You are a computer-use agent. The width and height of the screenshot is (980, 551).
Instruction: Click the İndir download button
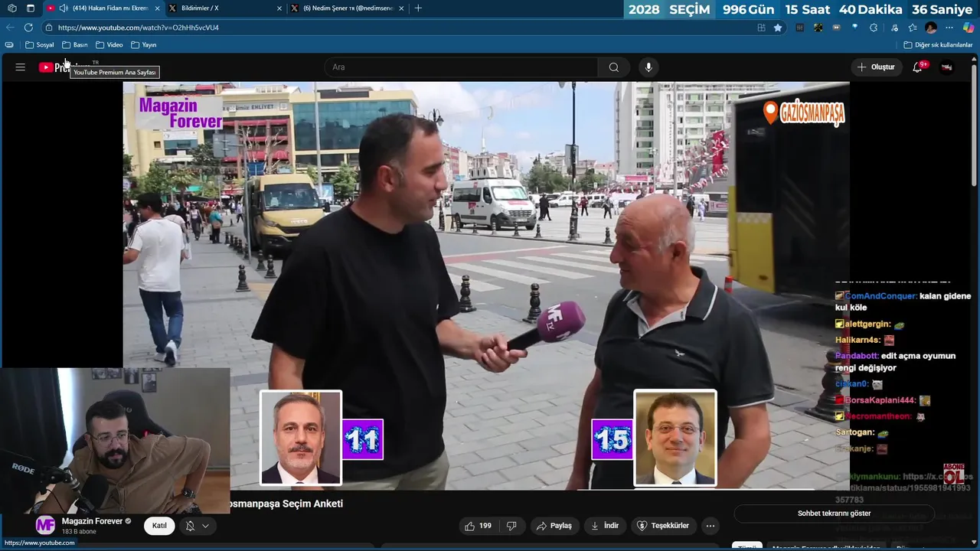point(603,526)
